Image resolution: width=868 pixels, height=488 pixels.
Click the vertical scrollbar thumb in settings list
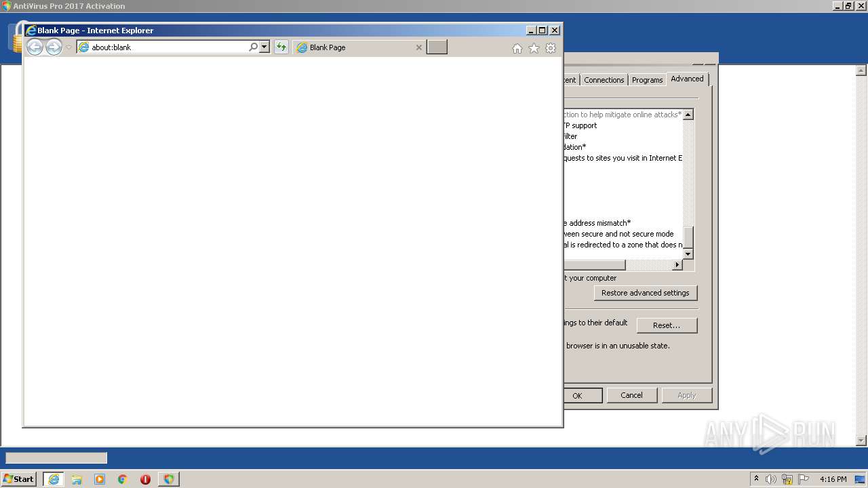coord(688,237)
